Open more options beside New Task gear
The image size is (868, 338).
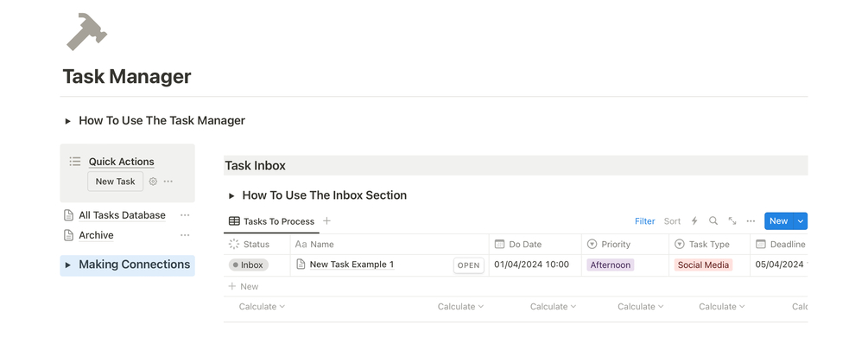pos(168,182)
